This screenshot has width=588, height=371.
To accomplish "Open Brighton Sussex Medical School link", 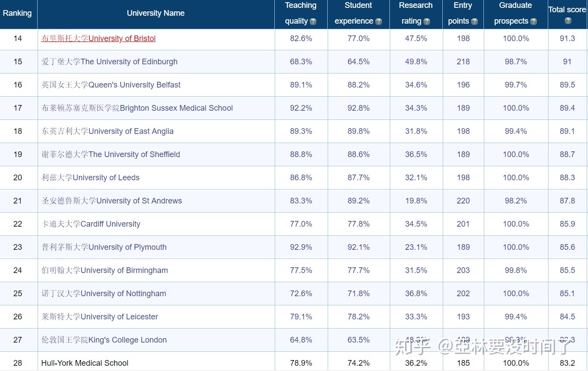I will point(137,108).
